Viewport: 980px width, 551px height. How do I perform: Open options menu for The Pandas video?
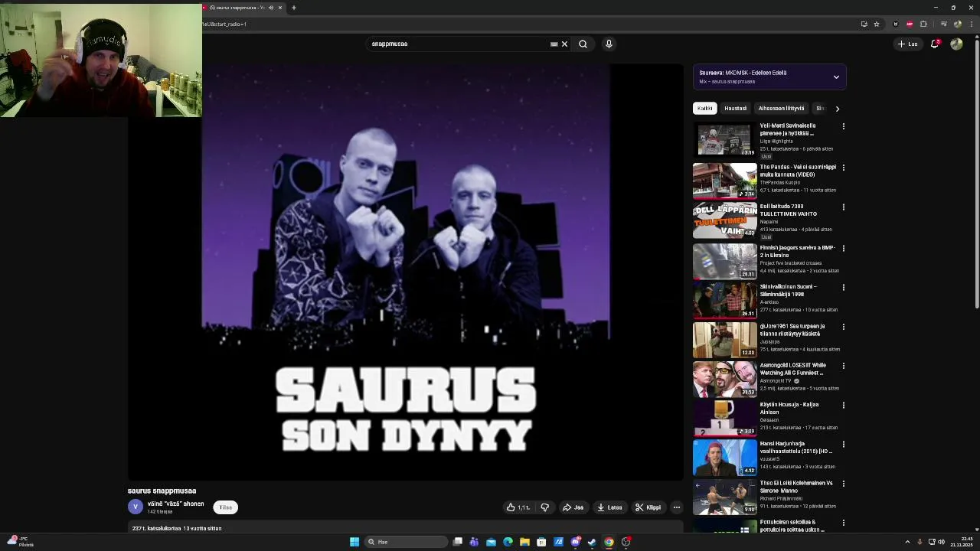[x=844, y=168]
